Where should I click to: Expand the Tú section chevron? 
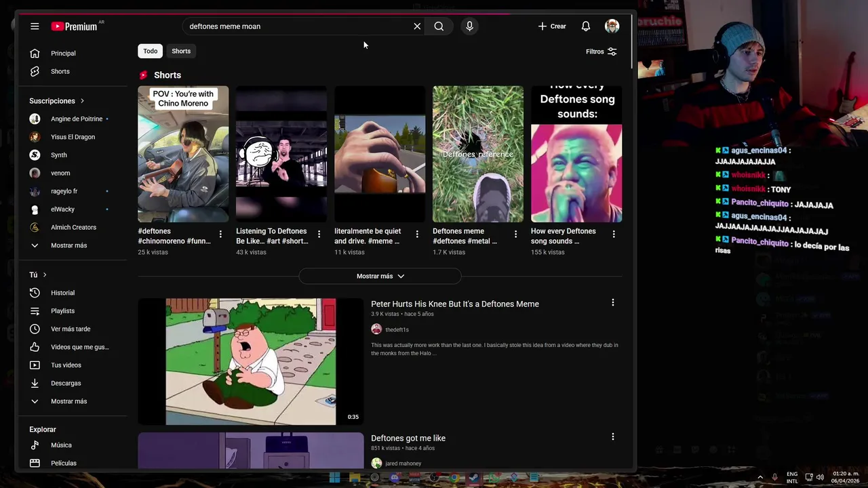click(45, 274)
